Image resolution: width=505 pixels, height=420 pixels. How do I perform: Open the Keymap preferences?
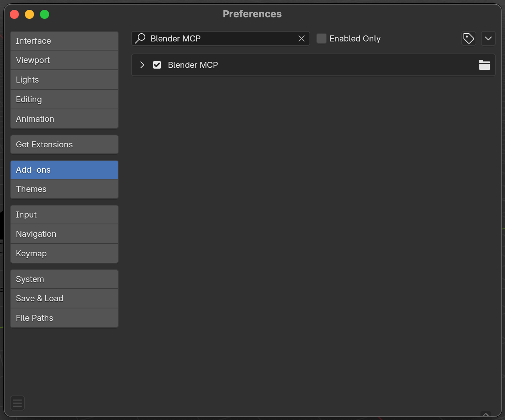coord(64,254)
